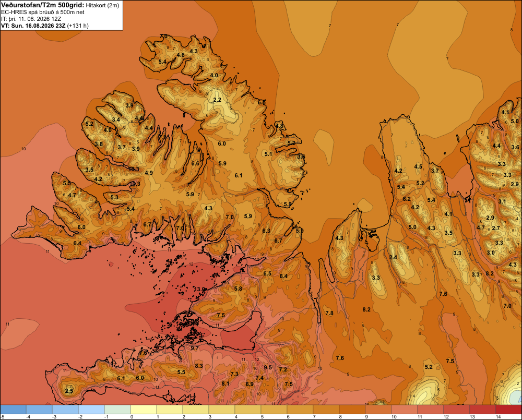Click the '-5' label on the color scale
This screenshot has height=420, width=522.
click(2, 417)
